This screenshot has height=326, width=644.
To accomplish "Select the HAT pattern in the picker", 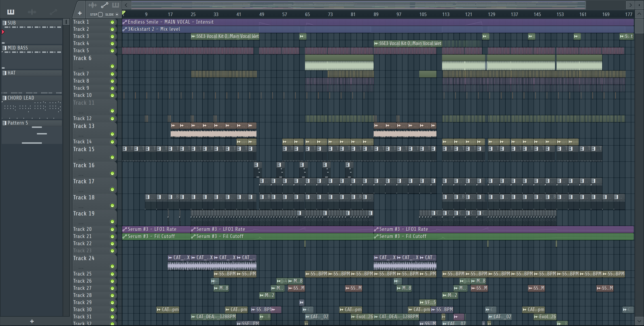I will (32, 82).
